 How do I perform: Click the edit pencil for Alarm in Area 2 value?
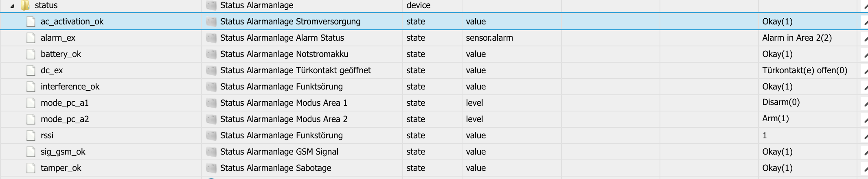(x=865, y=39)
